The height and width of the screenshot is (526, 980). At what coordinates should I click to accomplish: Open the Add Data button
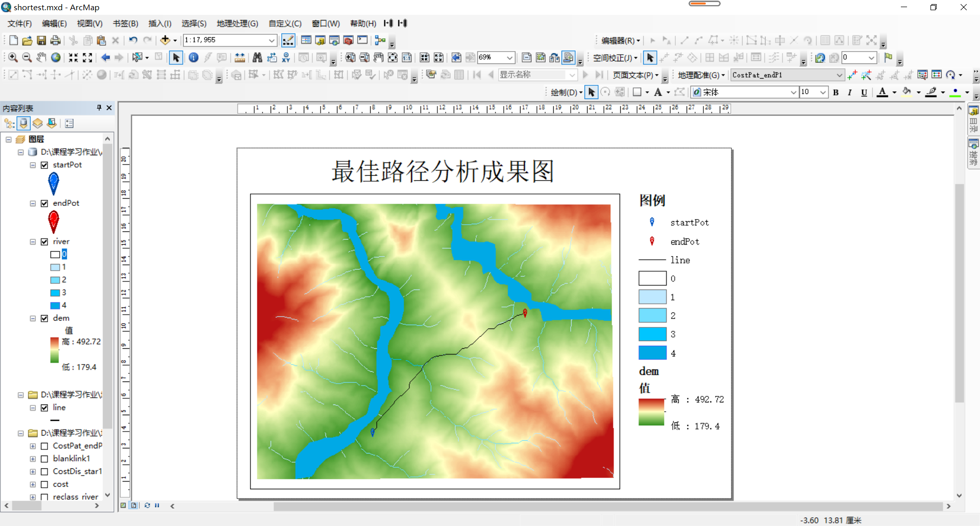tap(166, 40)
